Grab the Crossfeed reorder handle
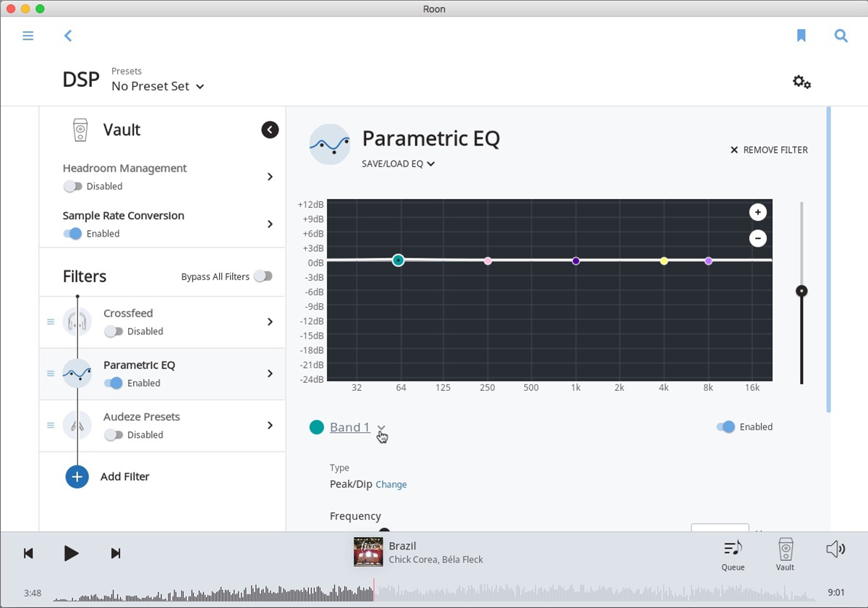Viewport: 868px width, 608px height. click(51, 321)
